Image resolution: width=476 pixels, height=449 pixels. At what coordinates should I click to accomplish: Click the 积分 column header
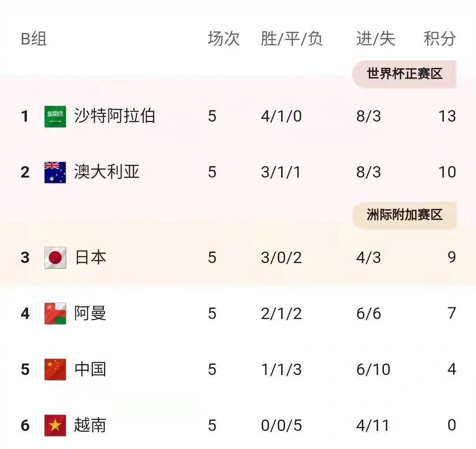coord(439,39)
